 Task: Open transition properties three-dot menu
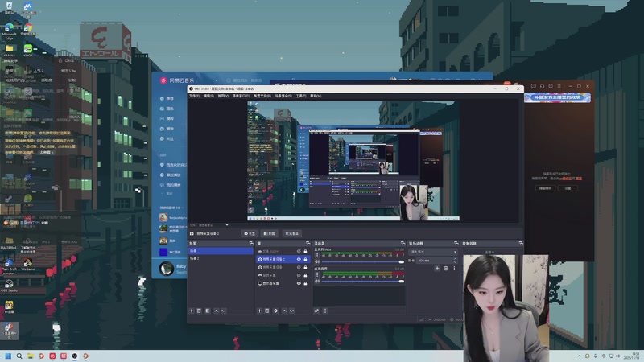tap(454, 269)
